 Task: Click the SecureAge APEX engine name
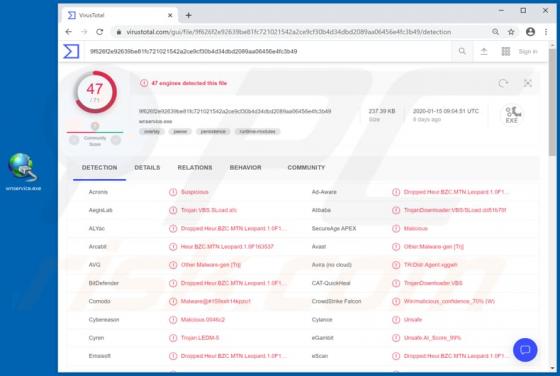coord(334,229)
